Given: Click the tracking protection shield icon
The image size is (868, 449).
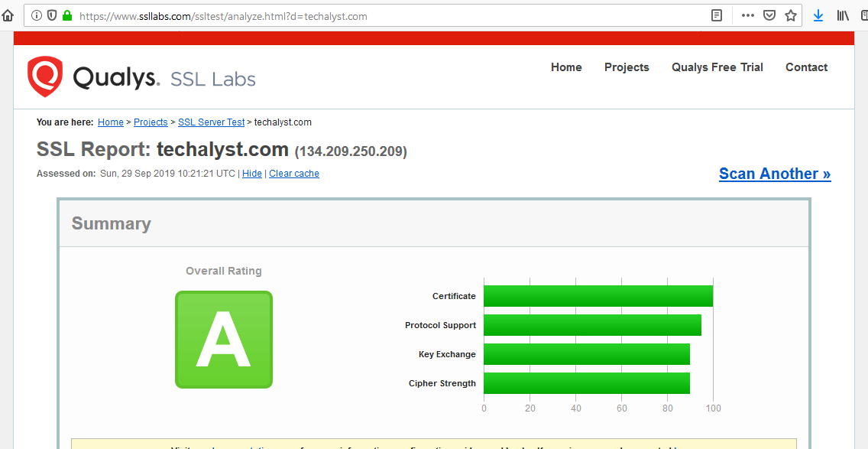Looking at the screenshot, I should click(x=52, y=15).
